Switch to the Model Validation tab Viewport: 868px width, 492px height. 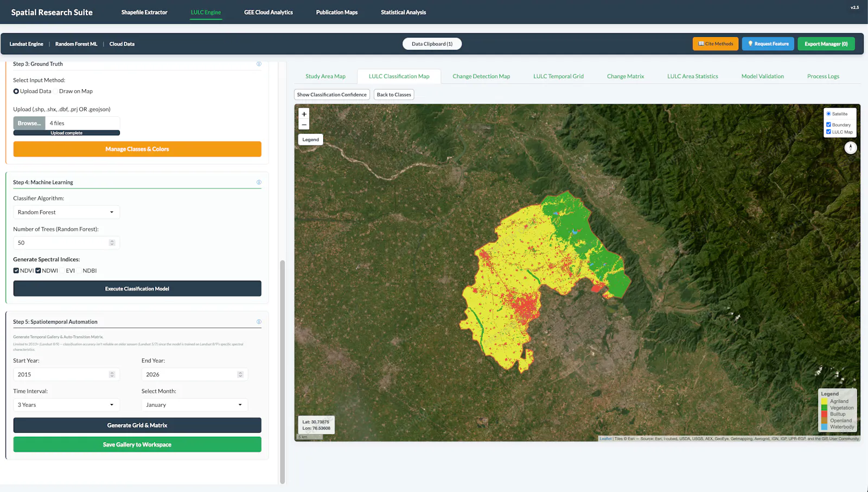point(763,77)
